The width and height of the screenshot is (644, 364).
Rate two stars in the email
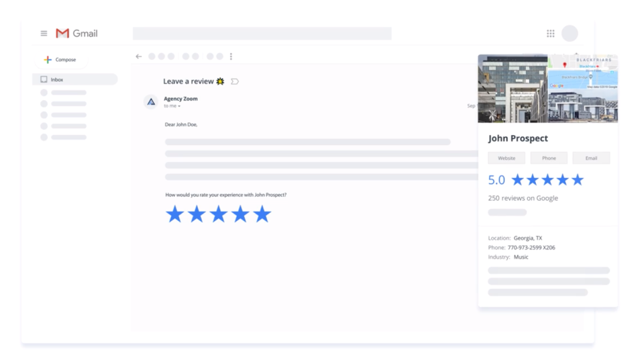click(197, 214)
